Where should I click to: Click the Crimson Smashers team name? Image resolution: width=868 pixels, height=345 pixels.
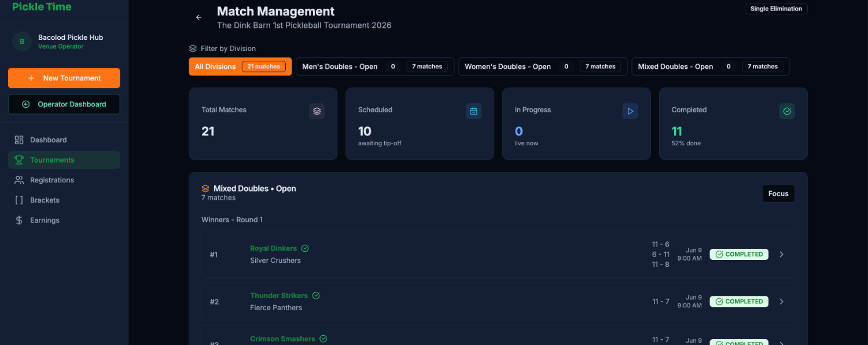(x=282, y=339)
